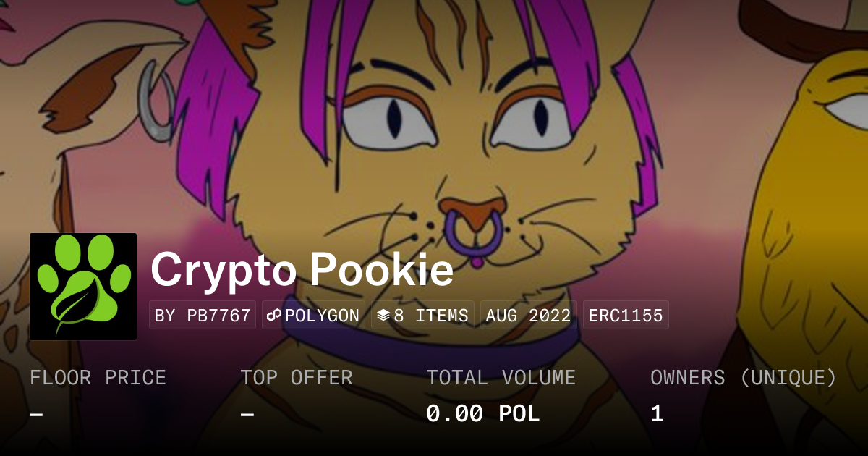Click the AUG 2022 creation date badge
The height and width of the screenshot is (456, 868).
[528, 316]
